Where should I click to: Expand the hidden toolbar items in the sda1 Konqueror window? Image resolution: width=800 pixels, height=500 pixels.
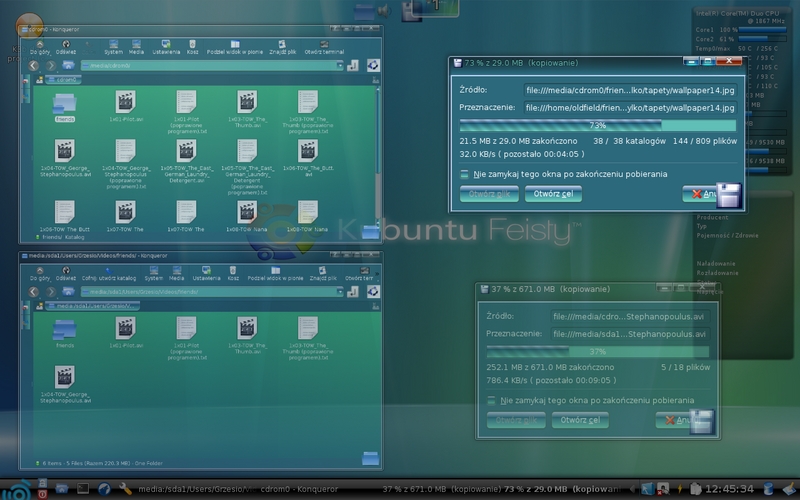[379, 274]
